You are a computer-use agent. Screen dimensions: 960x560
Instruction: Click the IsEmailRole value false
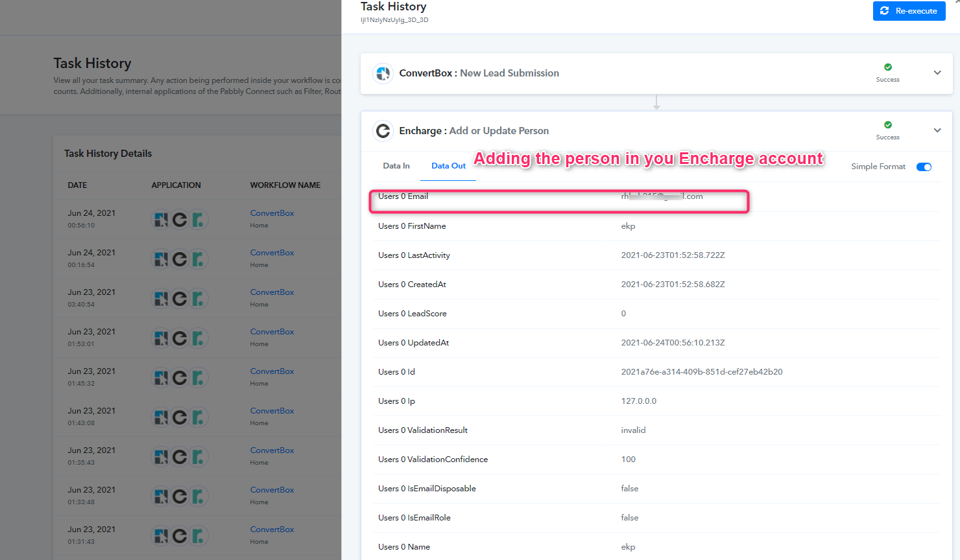click(630, 518)
